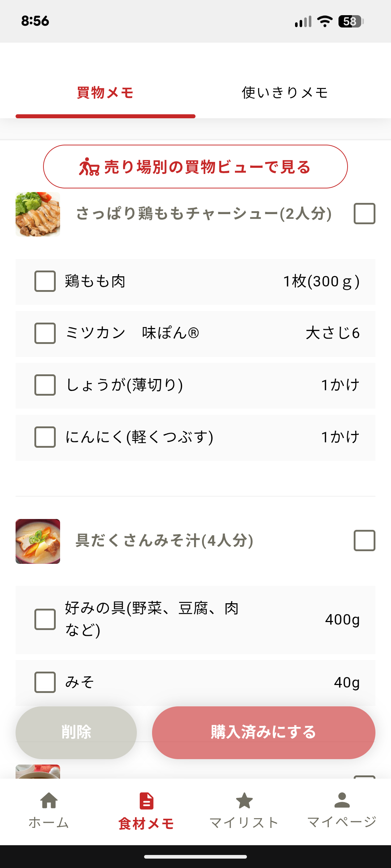Open the chicken chashu recipe thumbnail

pos(38,214)
